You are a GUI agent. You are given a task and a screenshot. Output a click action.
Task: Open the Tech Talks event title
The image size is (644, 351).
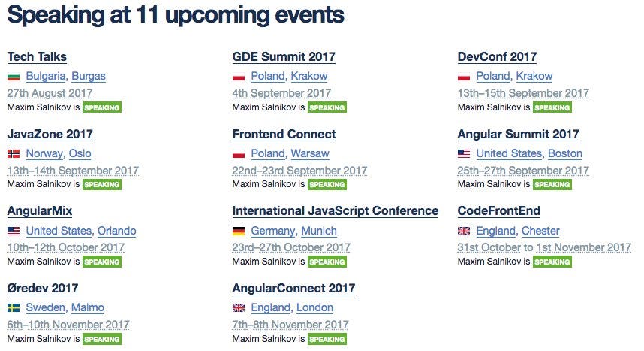click(x=37, y=57)
